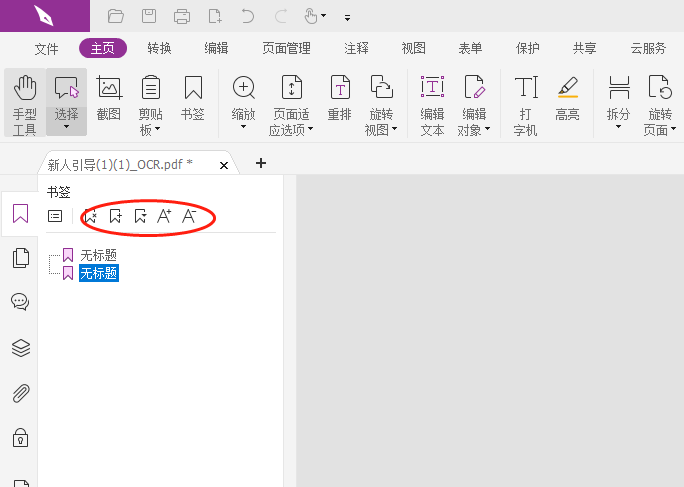The width and height of the screenshot is (684, 487).
Task: Open the security lock sidebar icon
Action: (x=21, y=438)
